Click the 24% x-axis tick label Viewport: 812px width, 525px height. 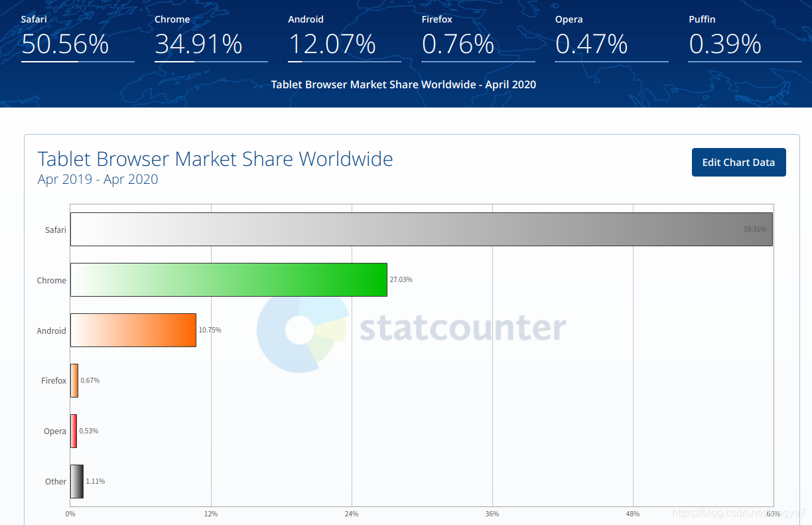pyautogui.click(x=352, y=514)
